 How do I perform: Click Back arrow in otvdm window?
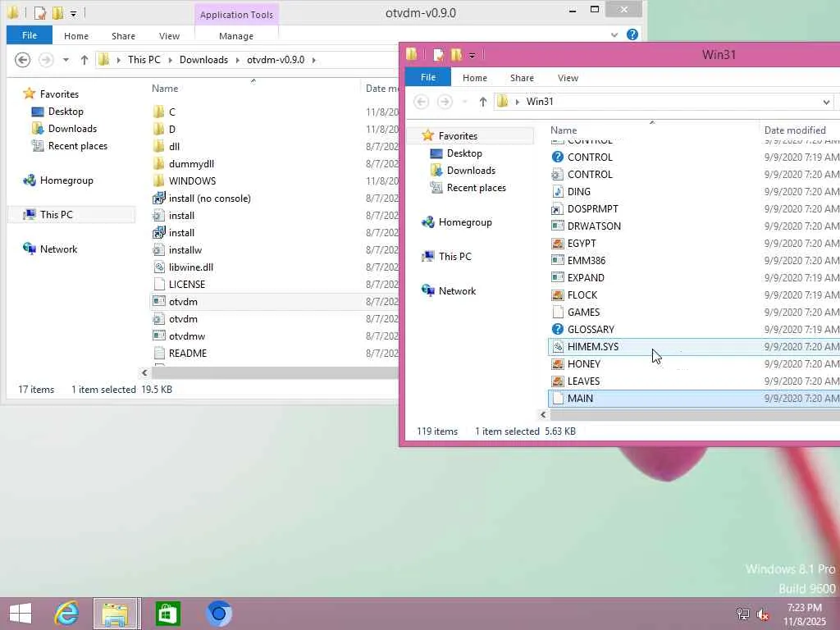click(22, 59)
